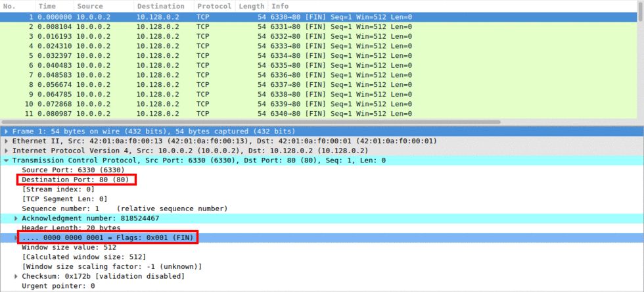Image resolution: width=644 pixels, height=292 pixels.
Task: Sort by the Length column header
Action: click(252, 6)
